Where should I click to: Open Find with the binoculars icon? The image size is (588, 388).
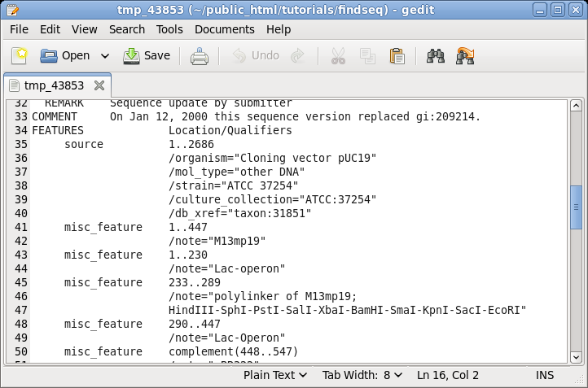(x=436, y=56)
